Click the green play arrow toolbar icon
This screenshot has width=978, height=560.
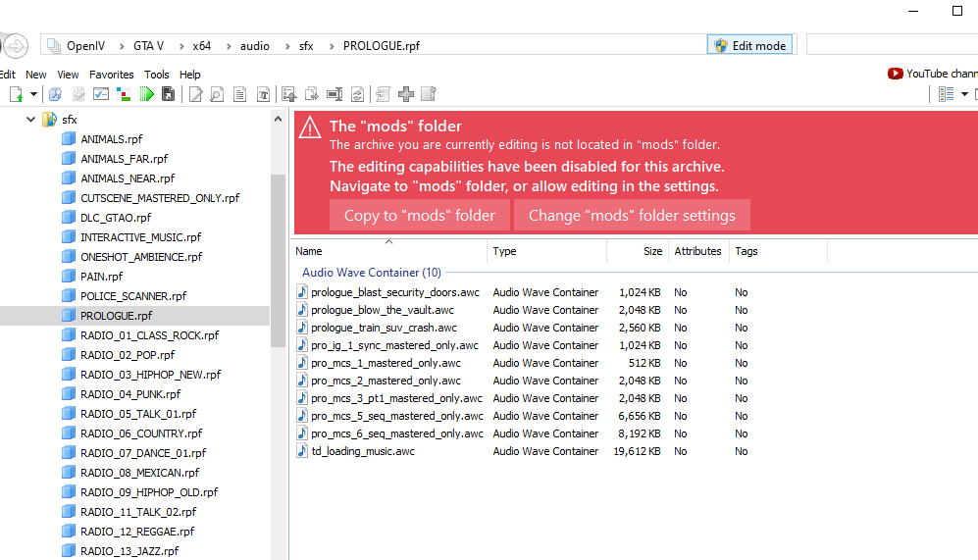pyautogui.click(x=146, y=94)
